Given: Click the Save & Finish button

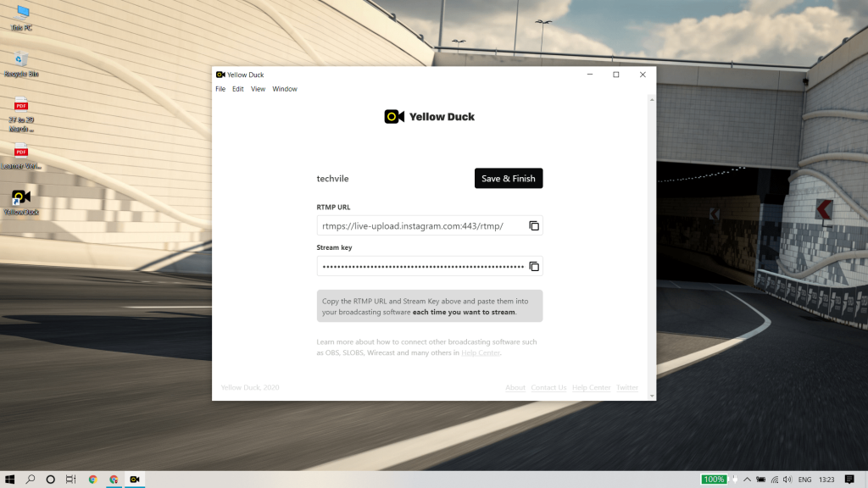Looking at the screenshot, I should (x=509, y=178).
